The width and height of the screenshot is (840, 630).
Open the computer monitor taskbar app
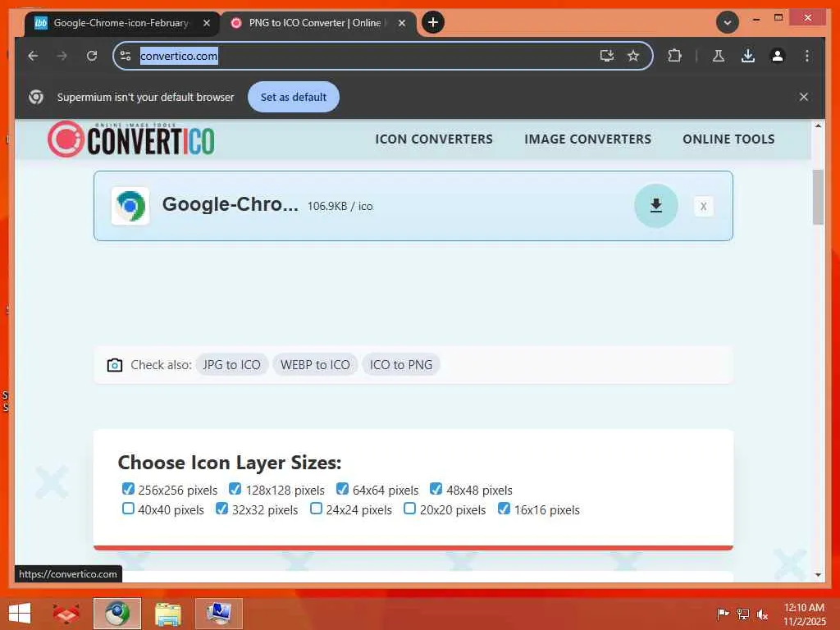point(218,614)
